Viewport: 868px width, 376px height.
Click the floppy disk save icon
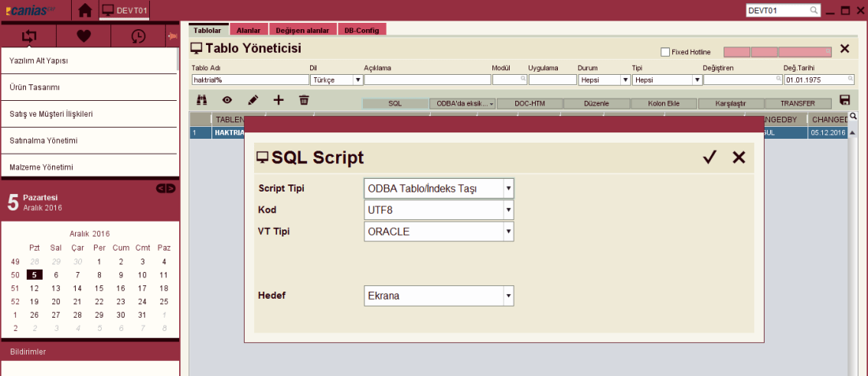click(845, 100)
